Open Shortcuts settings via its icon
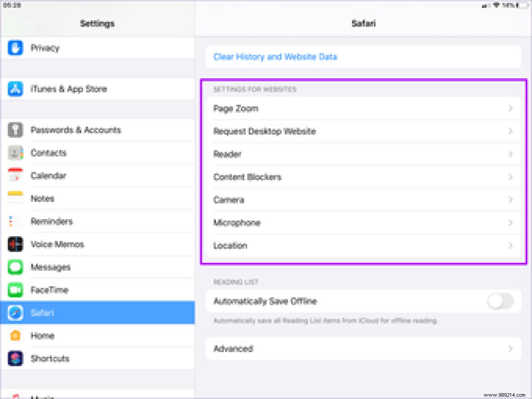This screenshot has height=399, width=532. point(15,359)
